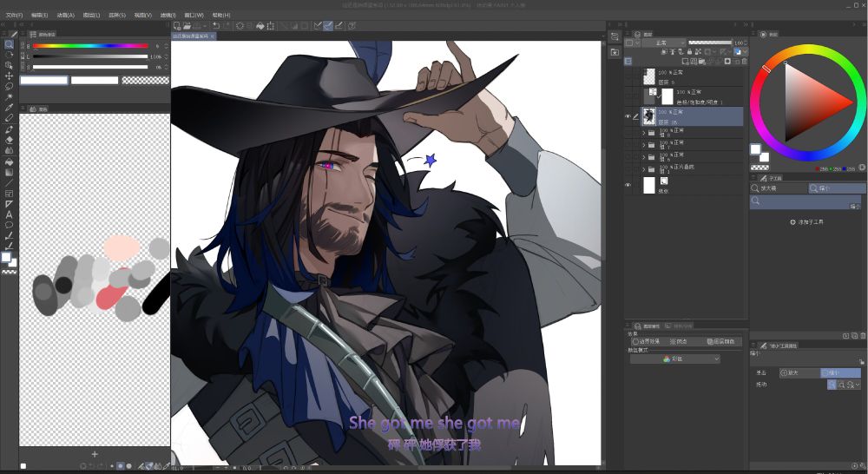Click the Fill bucket icon in command bar
Screen dimensions: 868x474
pyautogui.click(x=260, y=25)
